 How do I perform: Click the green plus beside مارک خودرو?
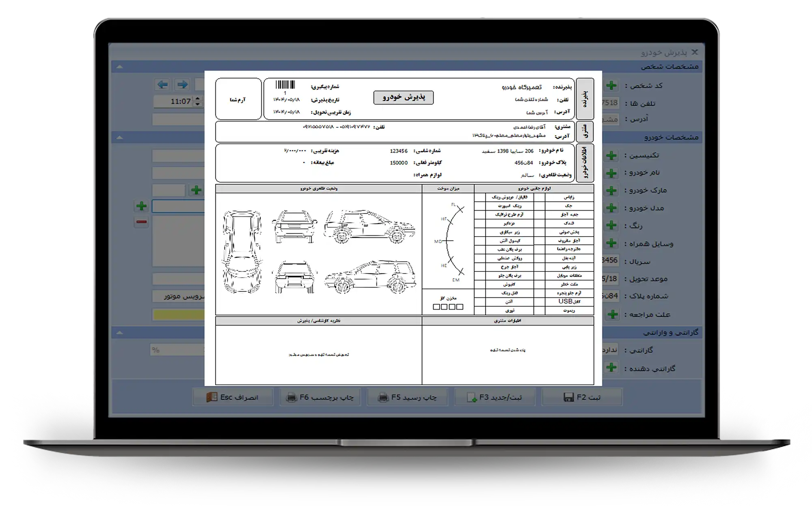tap(611, 191)
